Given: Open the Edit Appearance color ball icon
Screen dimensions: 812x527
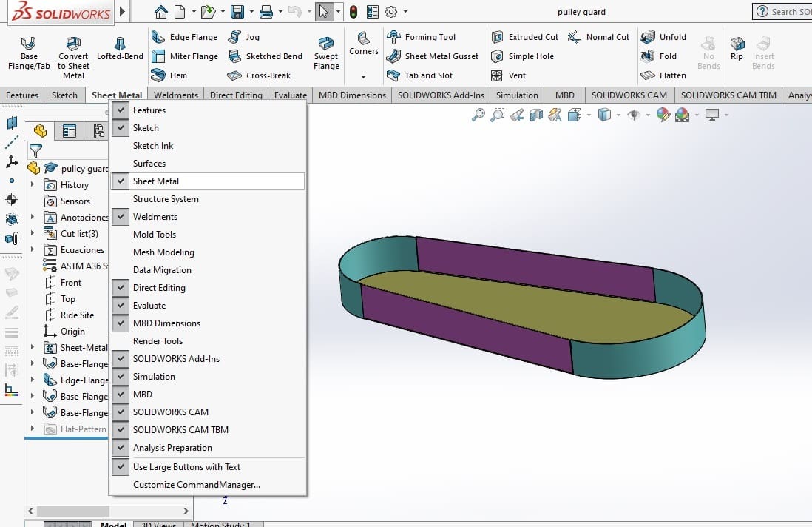Looking at the screenshot, I should (663, 115).
